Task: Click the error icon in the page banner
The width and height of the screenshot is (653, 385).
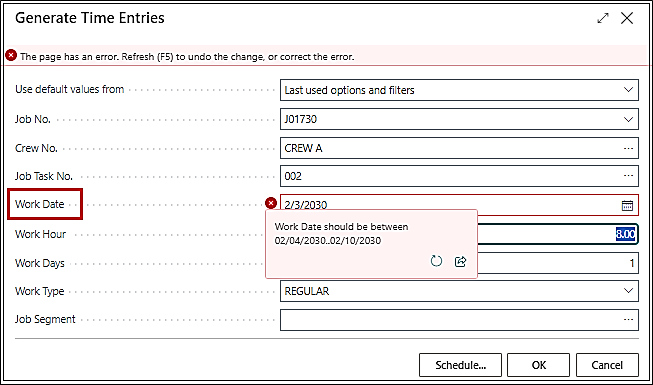Action: pyautogui.click(x=11, y=55)
